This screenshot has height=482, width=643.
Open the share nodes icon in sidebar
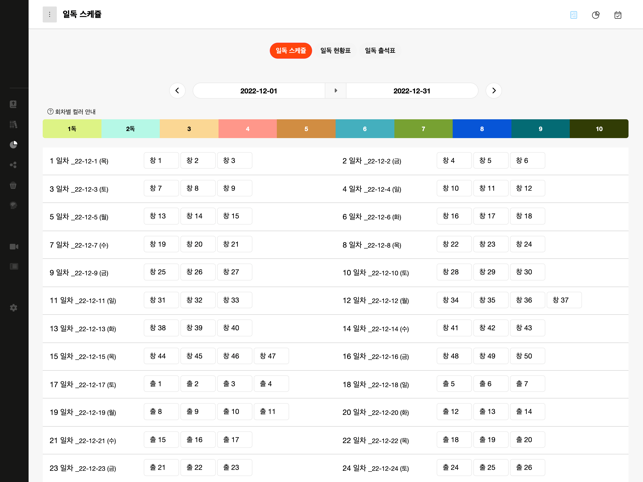point(13,164)
